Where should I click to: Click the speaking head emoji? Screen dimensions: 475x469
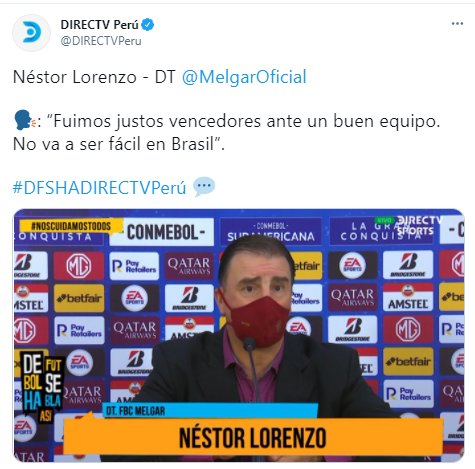(x=23, y=121)
